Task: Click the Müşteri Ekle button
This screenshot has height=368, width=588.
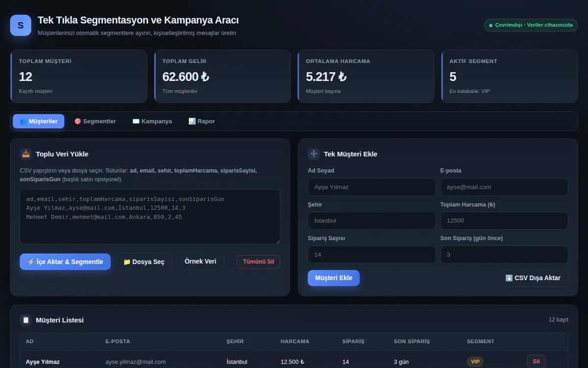Action: pos(334,278)
